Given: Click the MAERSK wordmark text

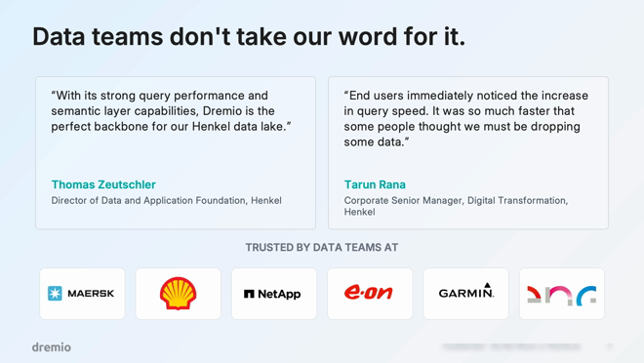Looking at the screenshot, I should (x=91, y=294).
